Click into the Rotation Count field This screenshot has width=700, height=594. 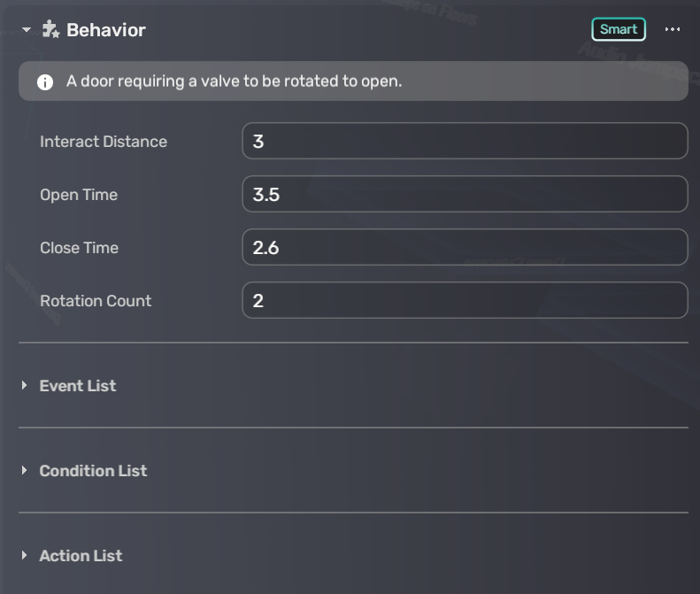click(465, 301)
